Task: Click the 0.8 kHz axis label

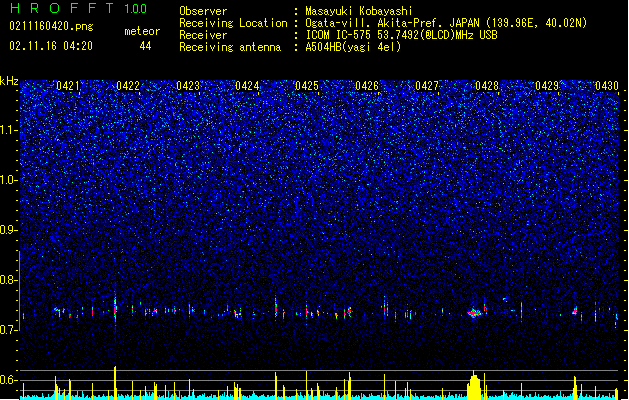Action: (9, 280)
